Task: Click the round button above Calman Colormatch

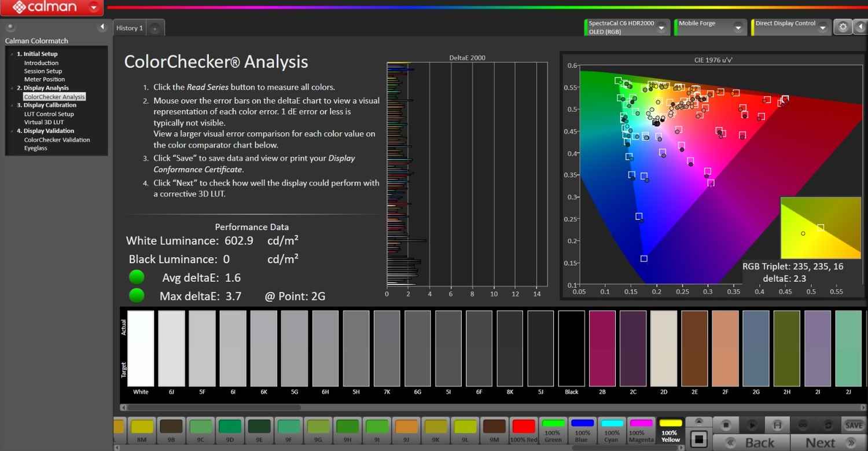Action: [x=10, y=27]
